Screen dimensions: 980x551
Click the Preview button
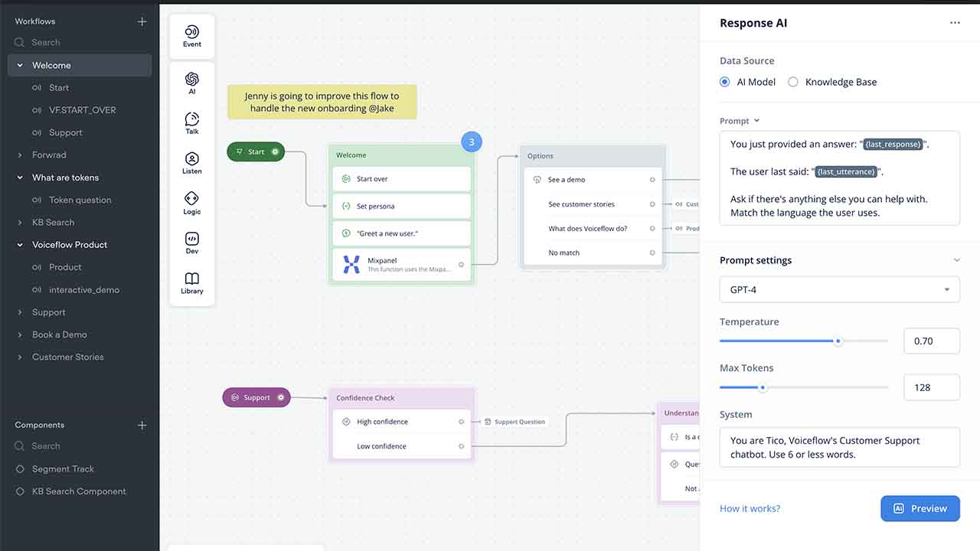920,508
